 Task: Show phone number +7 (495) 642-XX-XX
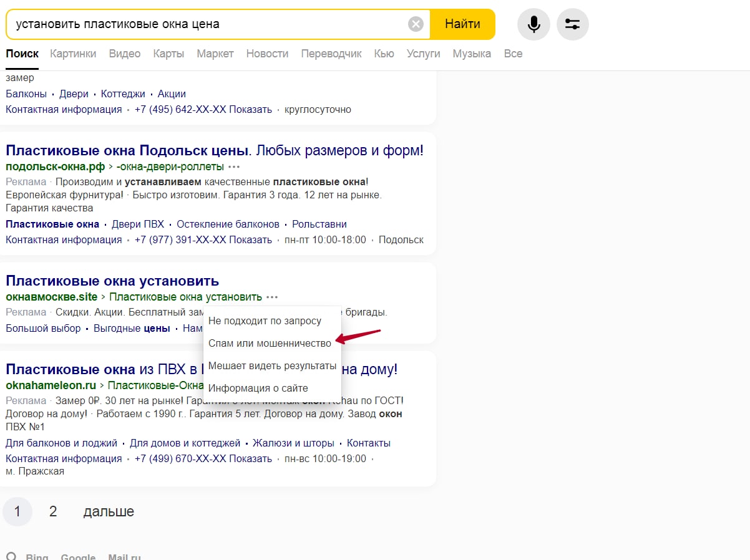(x=203, y=110)
